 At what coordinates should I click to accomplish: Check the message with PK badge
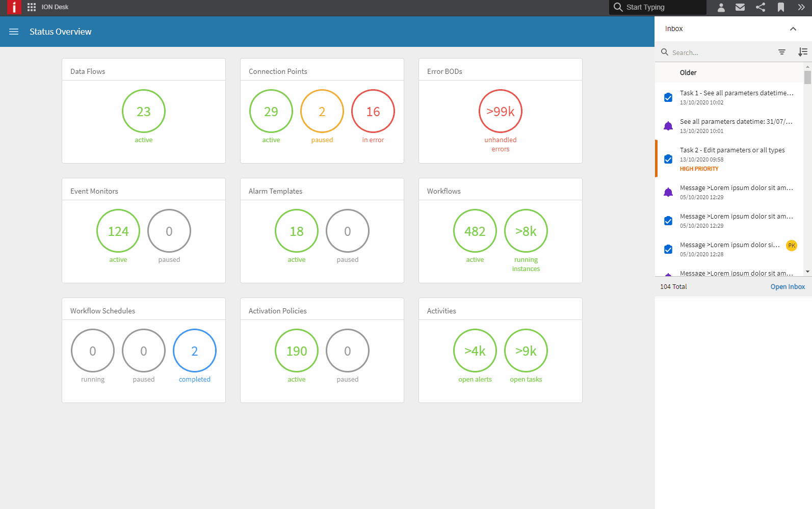pyautogui.click(x=668, y=249)
